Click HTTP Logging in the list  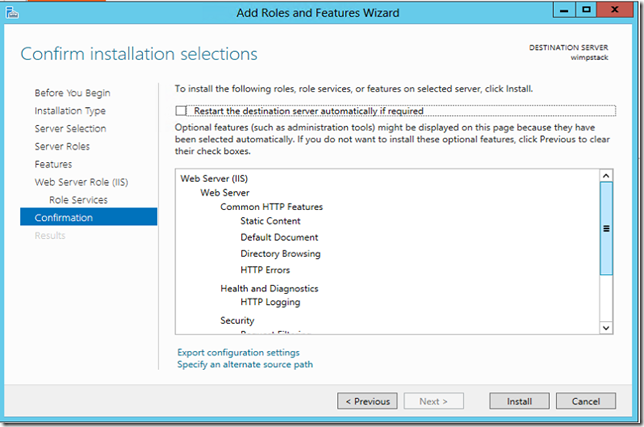270,302
